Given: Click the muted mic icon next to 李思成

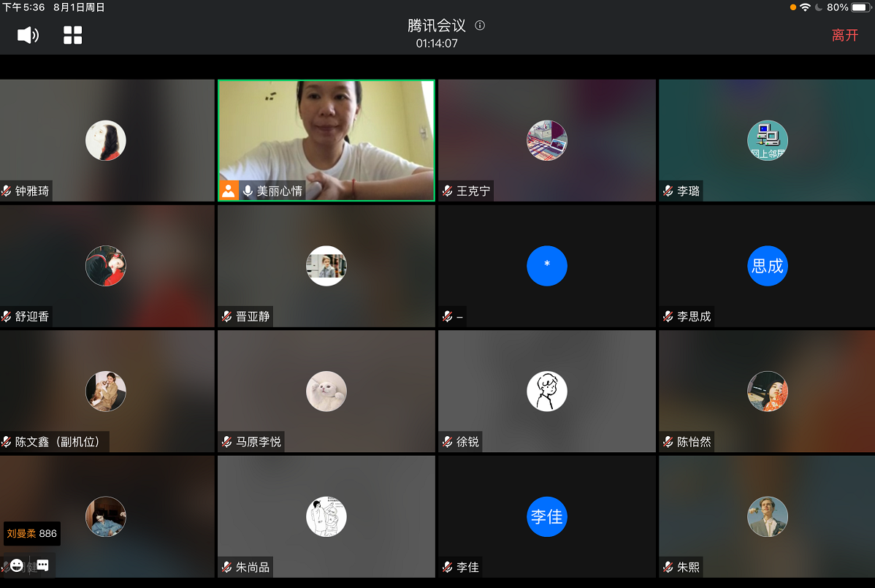Looking at the screenshot, I should [x=668, y=317].
